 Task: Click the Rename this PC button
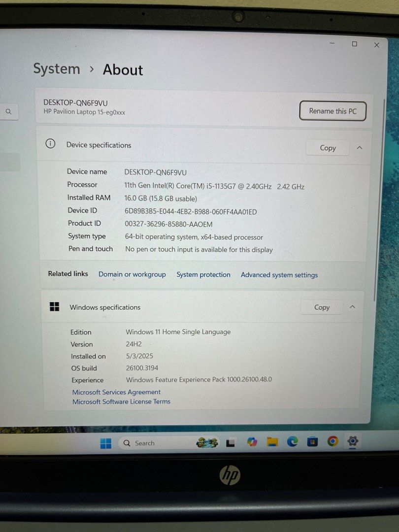(x=332, y=111)
